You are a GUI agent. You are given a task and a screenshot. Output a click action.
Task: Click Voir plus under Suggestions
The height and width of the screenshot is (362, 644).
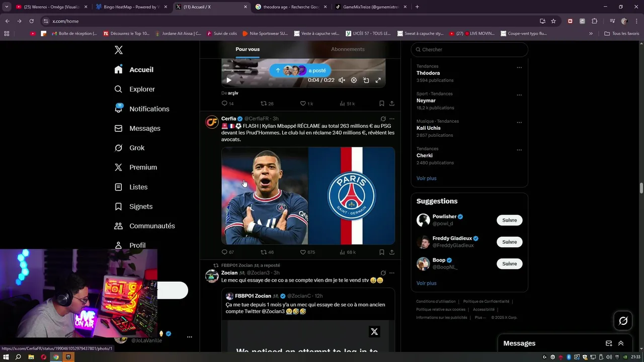[426, 283]
